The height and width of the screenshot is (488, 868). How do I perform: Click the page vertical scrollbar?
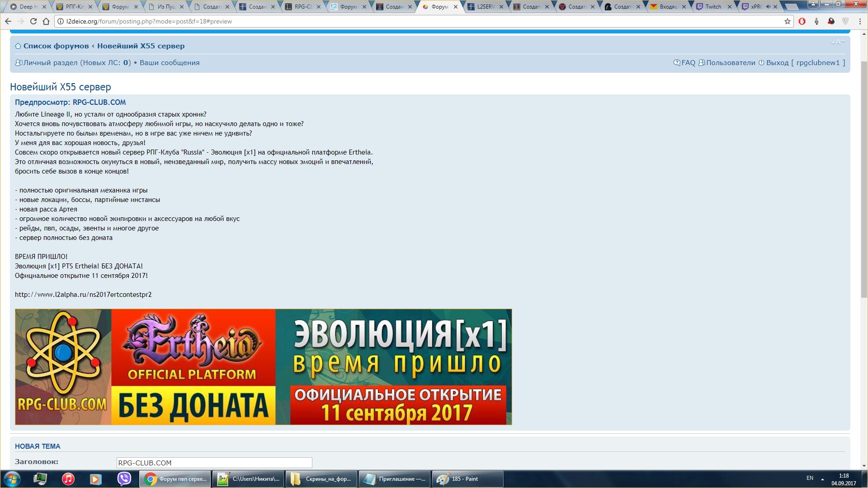click(x=864, y=181)
